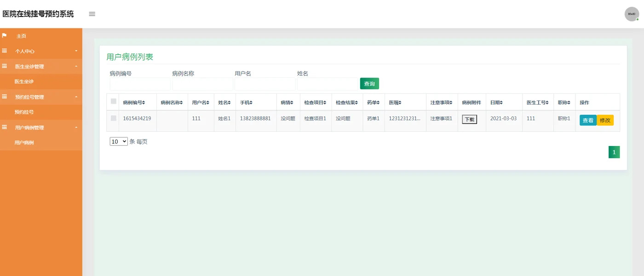
Task: Sort by 手机 column arrow
Action: click(251, 103)
